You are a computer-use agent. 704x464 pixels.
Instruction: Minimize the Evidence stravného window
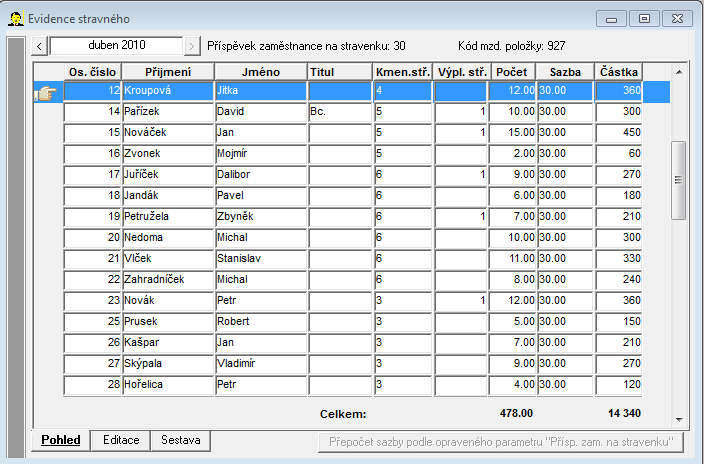(611, 19)
